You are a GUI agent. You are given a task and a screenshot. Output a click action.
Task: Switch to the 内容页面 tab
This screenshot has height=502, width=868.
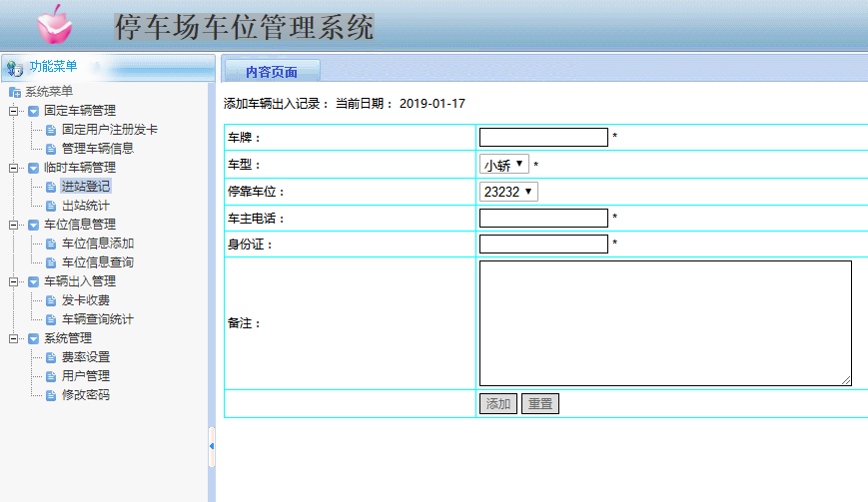pyautogui.click(x=272, y=72)
